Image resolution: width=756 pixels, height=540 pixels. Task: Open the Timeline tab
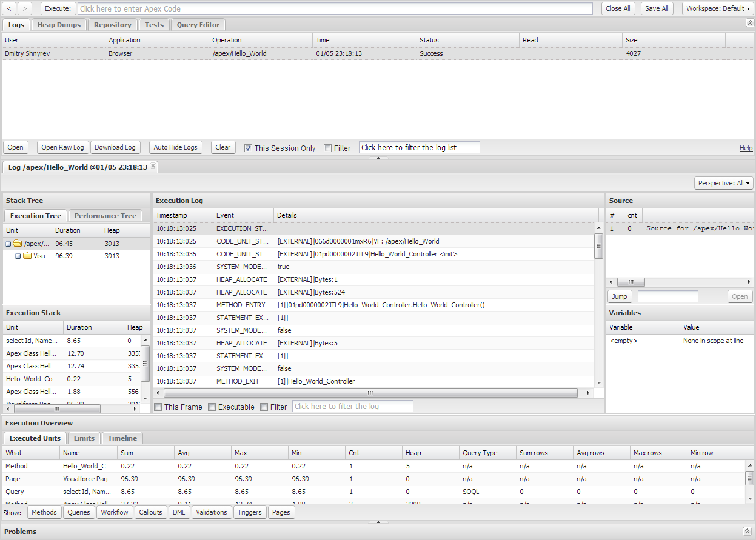[x=122, y=438]
